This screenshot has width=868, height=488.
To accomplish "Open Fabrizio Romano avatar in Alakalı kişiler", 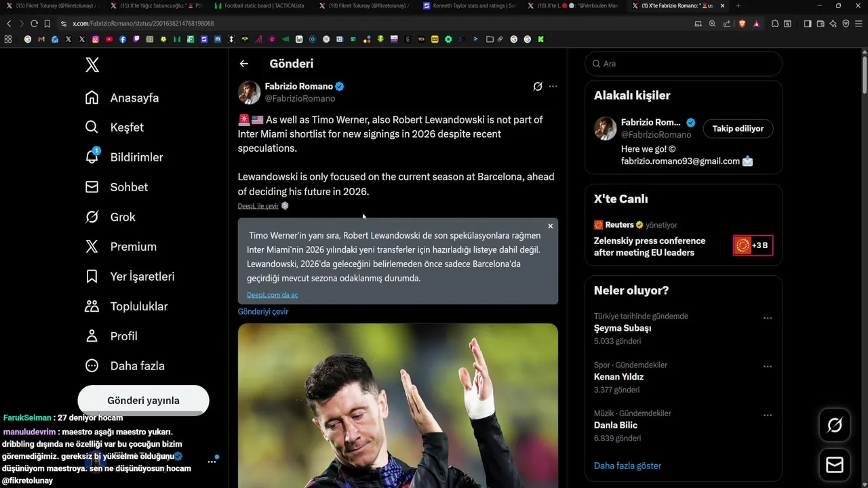I will pos(606,128).
